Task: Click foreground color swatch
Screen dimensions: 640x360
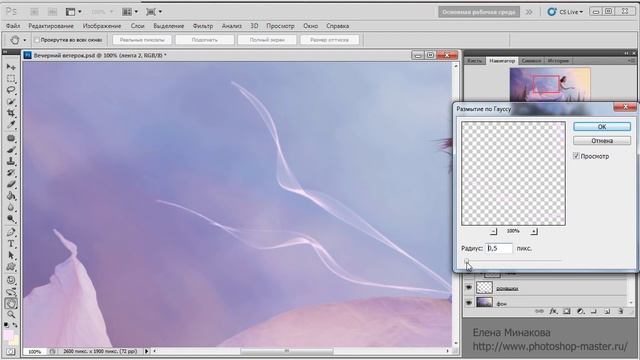Action: click(8, 336)
